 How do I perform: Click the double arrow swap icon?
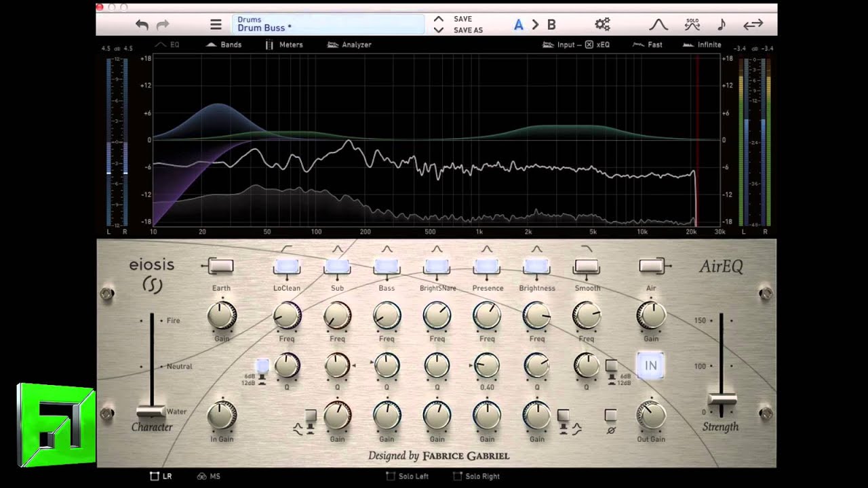pyautogui.click(x=753, y=25)
